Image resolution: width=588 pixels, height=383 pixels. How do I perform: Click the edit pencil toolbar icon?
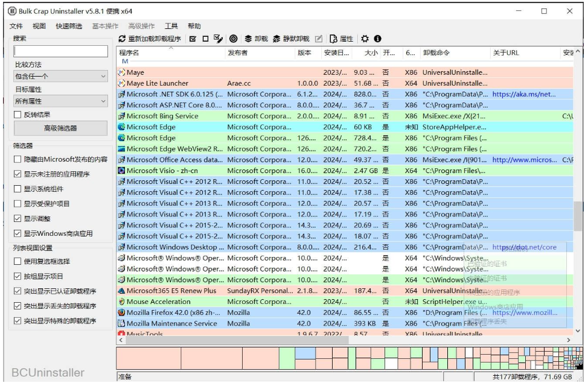(319, 39)
